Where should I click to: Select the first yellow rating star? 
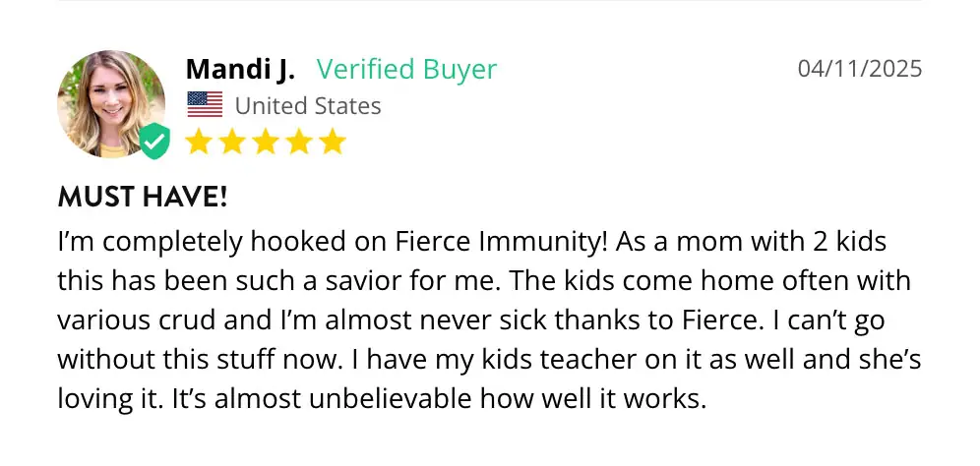coord(200,142)
